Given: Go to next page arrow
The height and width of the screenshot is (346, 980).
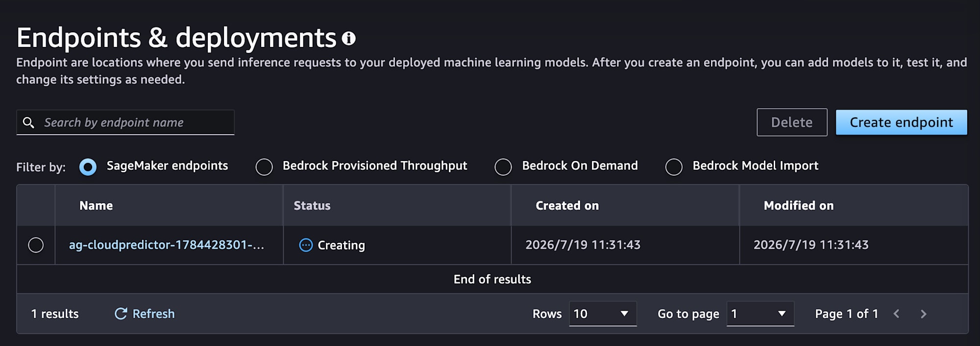Looking at the screenshot, I should click(924, 314).
